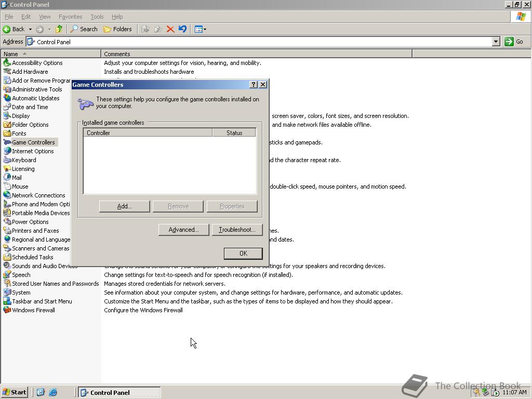Screen dimensions: 532x399
Task: Open the Back history dropdown arrow
Action: tap(30, 29)
